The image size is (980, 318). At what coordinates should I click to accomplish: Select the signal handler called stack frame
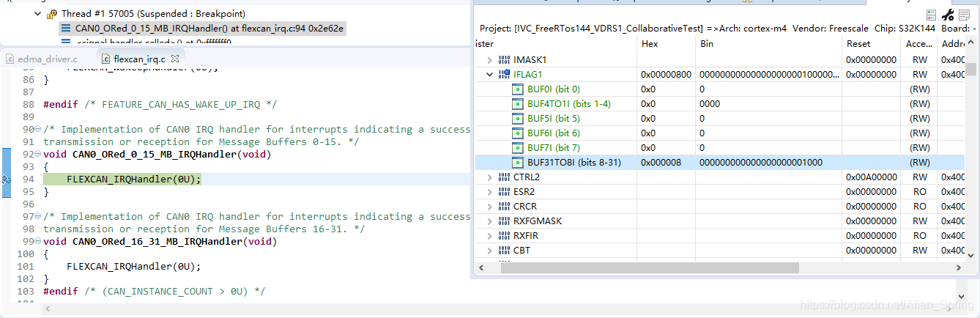(154, 42)
